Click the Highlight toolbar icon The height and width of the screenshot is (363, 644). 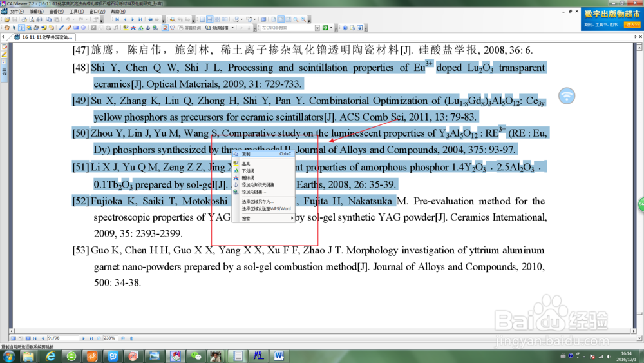(x=126, y=28)
